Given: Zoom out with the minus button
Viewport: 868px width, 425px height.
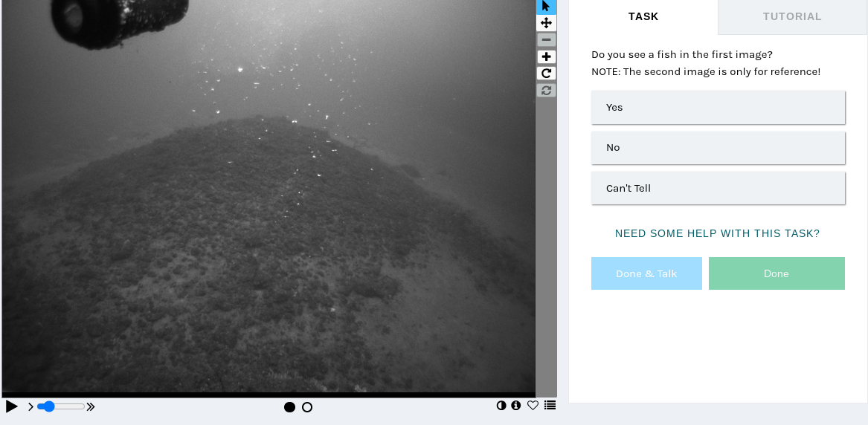Looking at the screenshot, I should 546,40.
